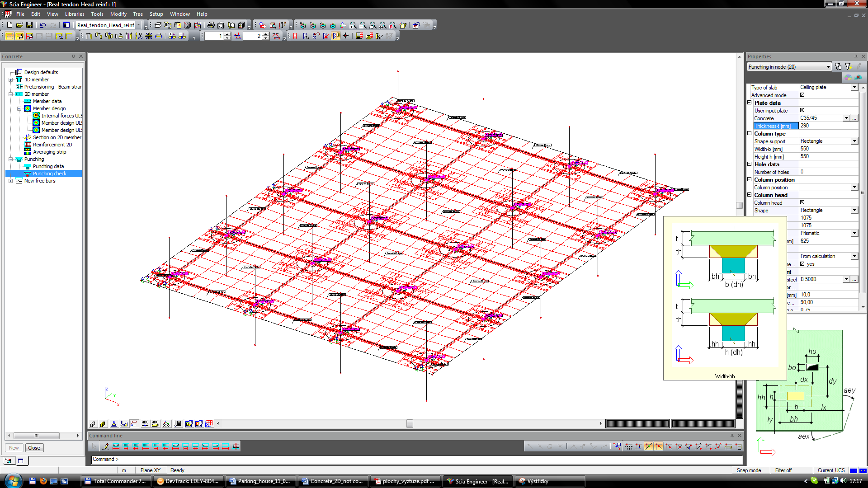Select Punching data tree item
This screenshot has width=868, height=488.
pyautogui.click(x=48, y=166)
